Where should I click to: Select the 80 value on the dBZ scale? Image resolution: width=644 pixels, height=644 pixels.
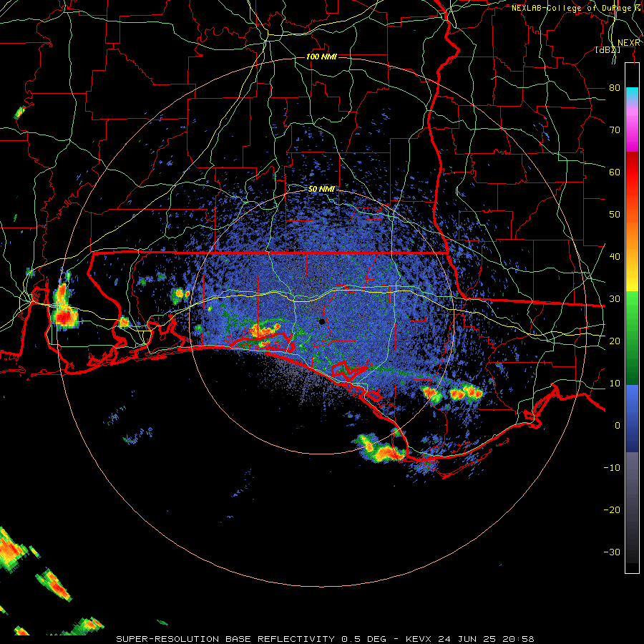[x=615, y=88]
